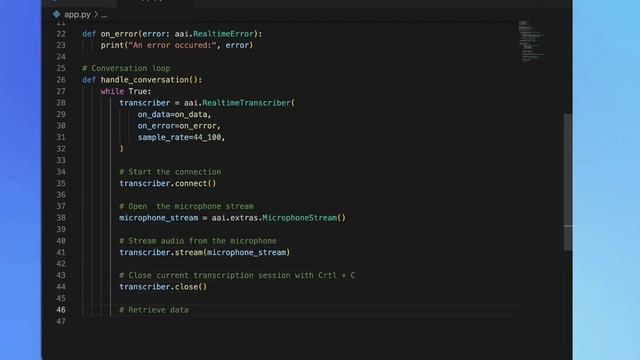Image resolution: width=640 pixels, height=360 pixels.
Task: Click 'RealtimeError' type on line 22
Action: coord(223,34)
